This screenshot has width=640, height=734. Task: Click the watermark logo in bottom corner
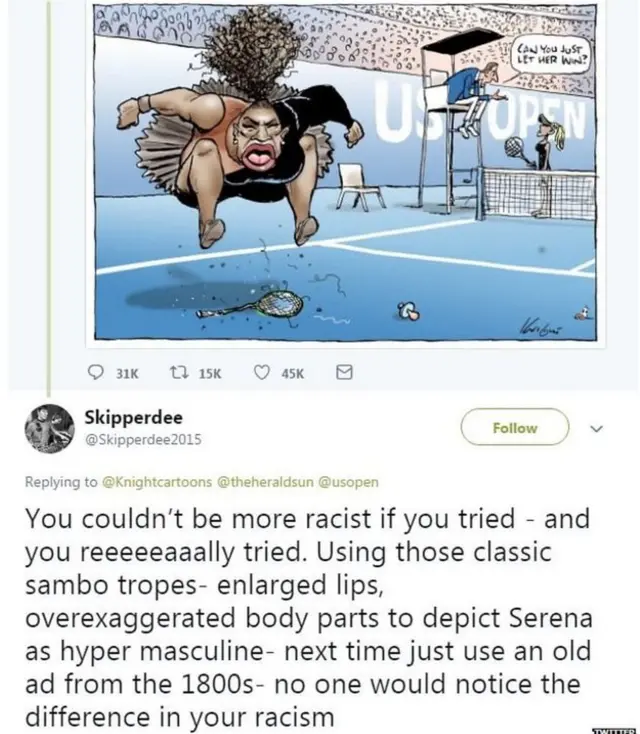pos(616,730)
